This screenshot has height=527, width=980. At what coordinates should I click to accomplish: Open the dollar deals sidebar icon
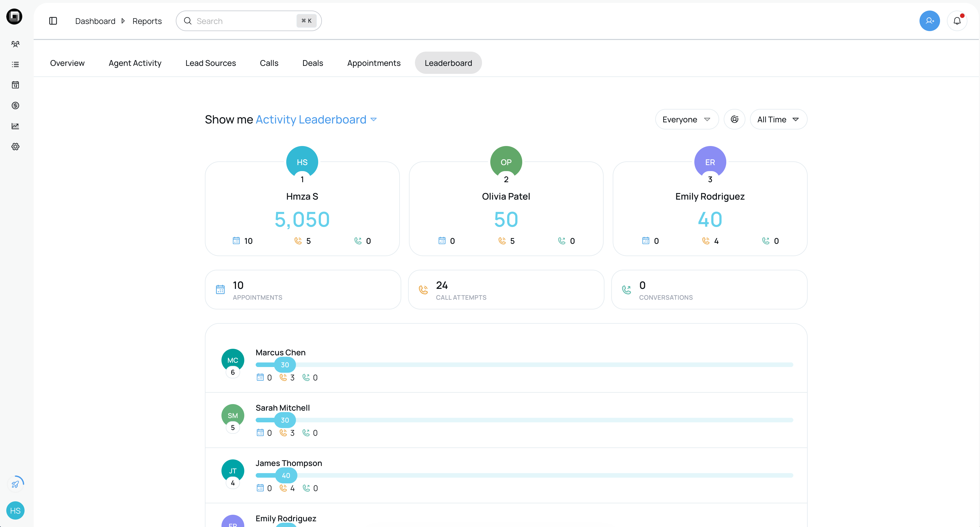[x=15, y=105]
